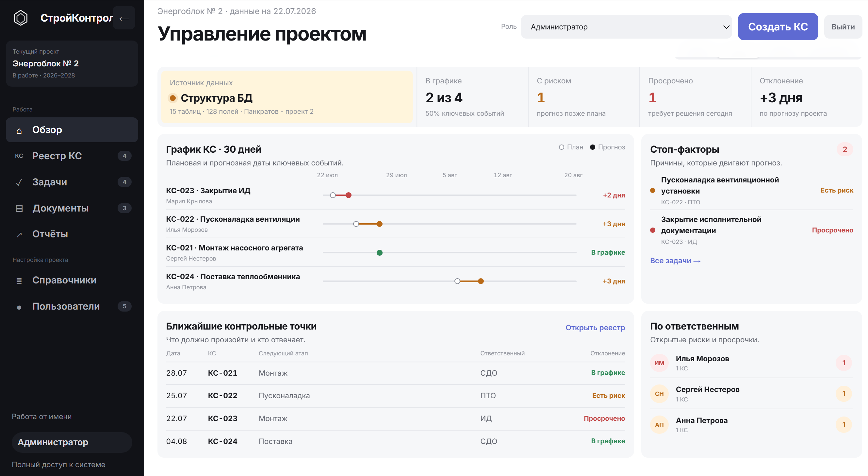Image resolution: width=868 pixels, height=476 pixels.
Task: Click the green marker for КС-021
Action: tap(379, 253)
